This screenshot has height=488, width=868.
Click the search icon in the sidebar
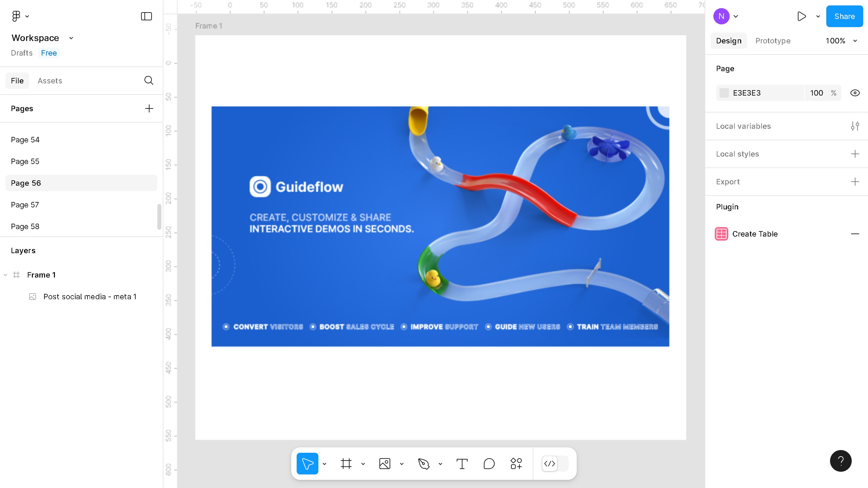click(149, 80)
